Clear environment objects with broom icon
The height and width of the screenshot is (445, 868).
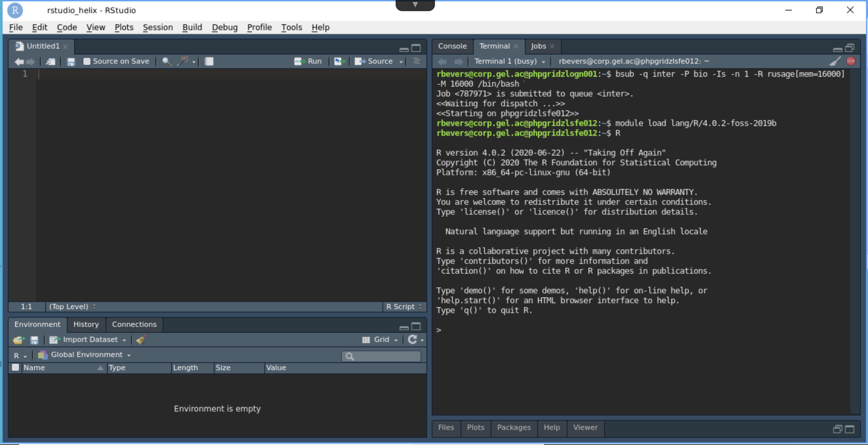[x=141, y=339]
